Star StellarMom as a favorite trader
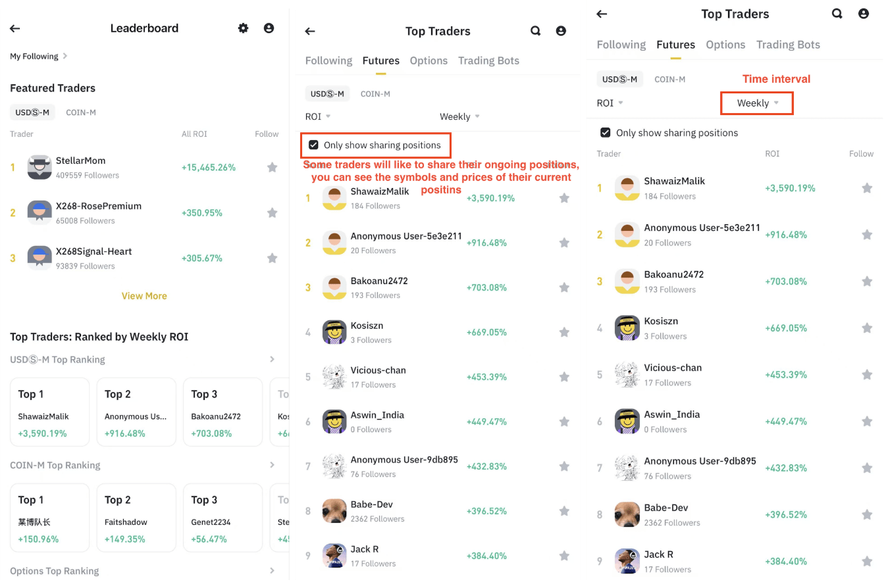 click(x=272, y=167)
